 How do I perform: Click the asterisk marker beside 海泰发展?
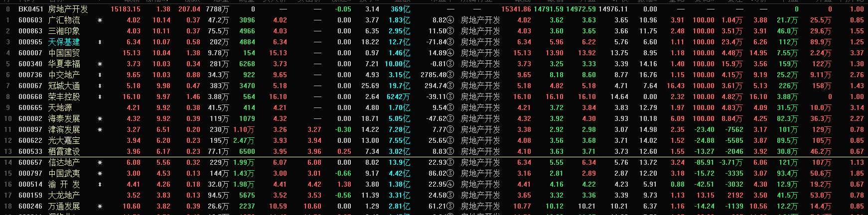click(100, 119)
